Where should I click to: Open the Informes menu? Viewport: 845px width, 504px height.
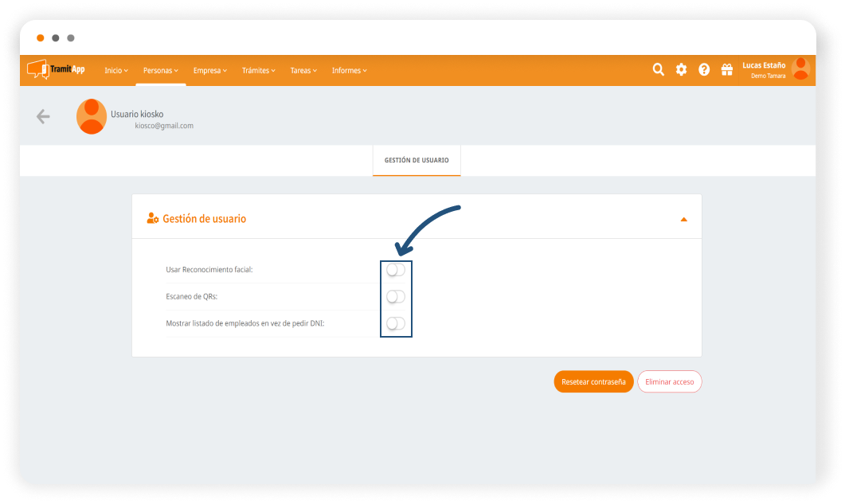coord(349,71)
